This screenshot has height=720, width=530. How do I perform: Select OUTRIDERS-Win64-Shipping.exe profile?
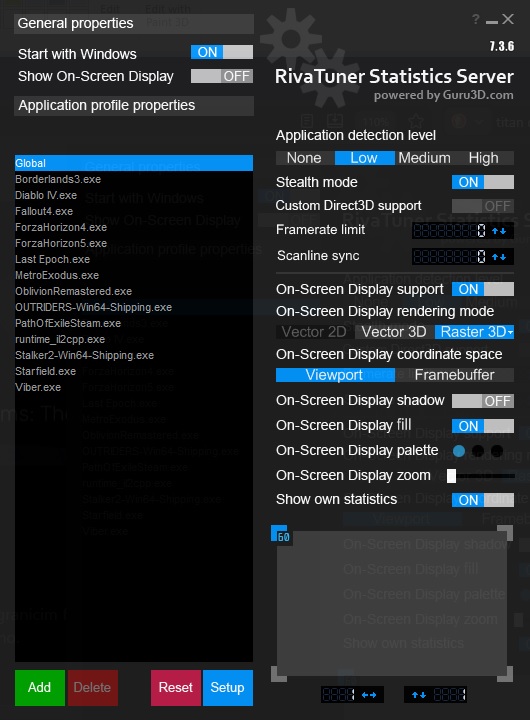tap(134, 307)
